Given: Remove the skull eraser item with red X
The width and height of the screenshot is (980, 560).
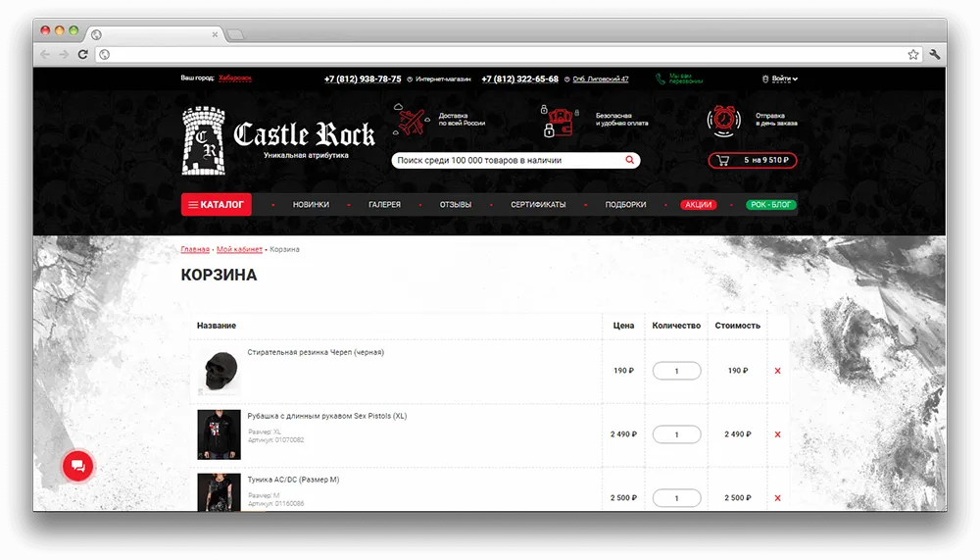Looking at the screenshot, I should (x=777, y=371).
